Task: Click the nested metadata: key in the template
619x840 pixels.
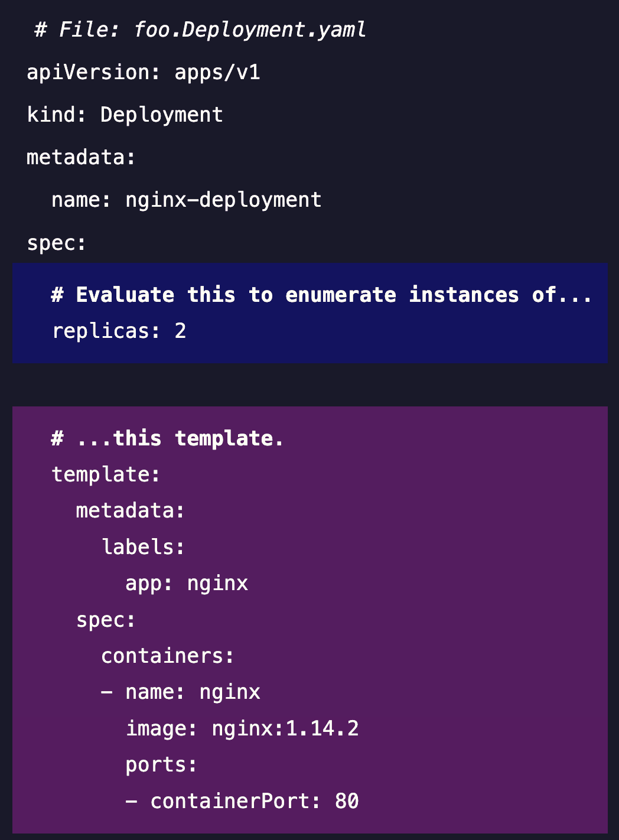Action: coord(131,510)
